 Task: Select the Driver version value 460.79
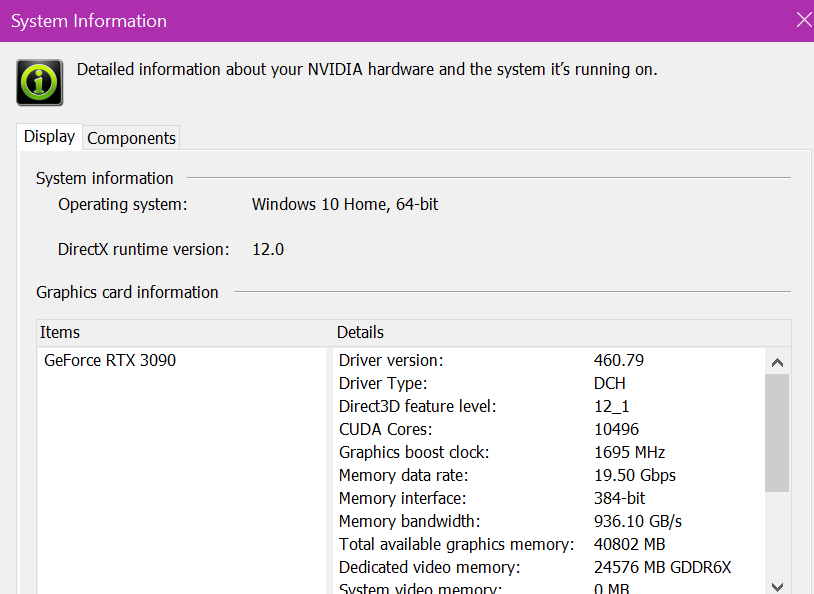click(x=619, y=360)
